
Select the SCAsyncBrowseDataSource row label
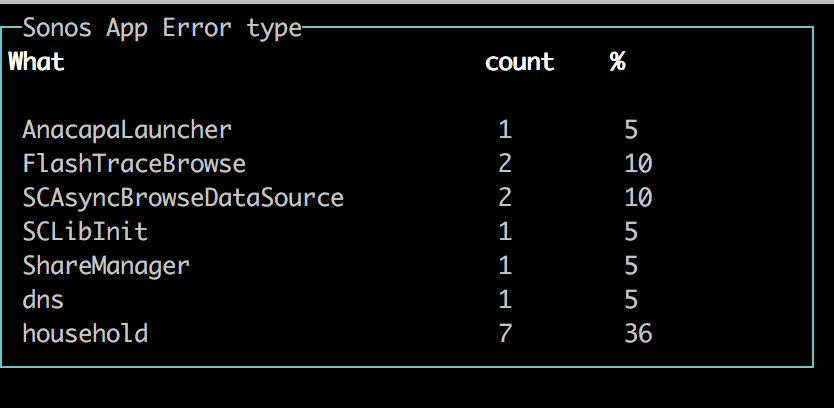[183, 198]
